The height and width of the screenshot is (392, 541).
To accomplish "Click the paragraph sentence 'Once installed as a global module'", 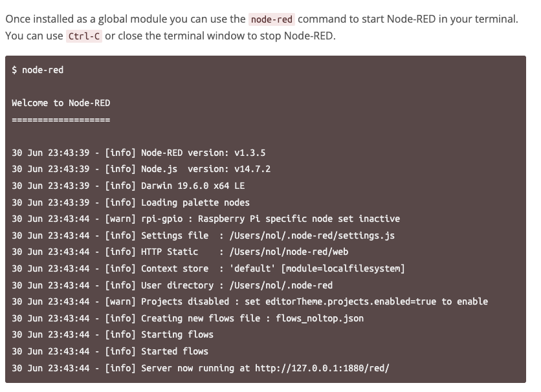I will click(x=261, y=19).
